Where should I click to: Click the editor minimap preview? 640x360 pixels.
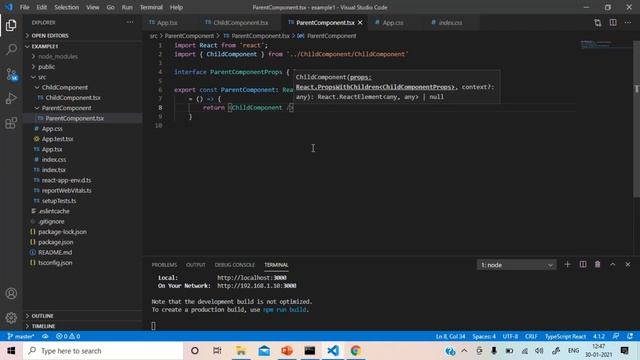coord(605,44)
